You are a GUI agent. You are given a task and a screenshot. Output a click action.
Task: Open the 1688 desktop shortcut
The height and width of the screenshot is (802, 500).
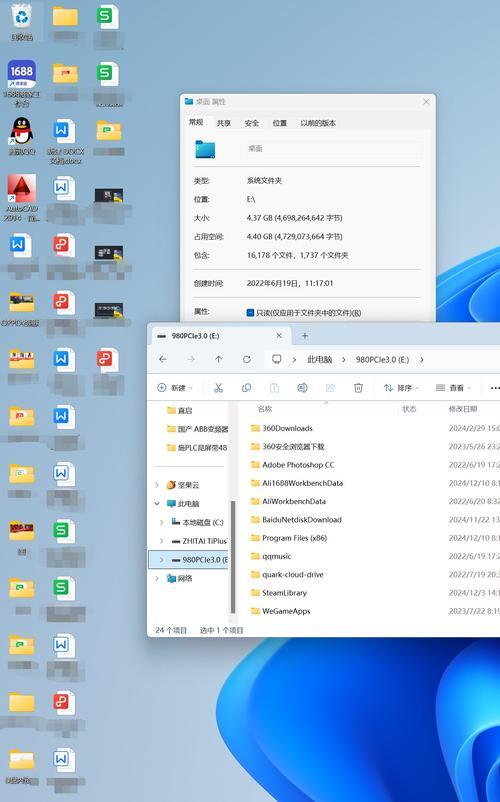click(22, 83)
